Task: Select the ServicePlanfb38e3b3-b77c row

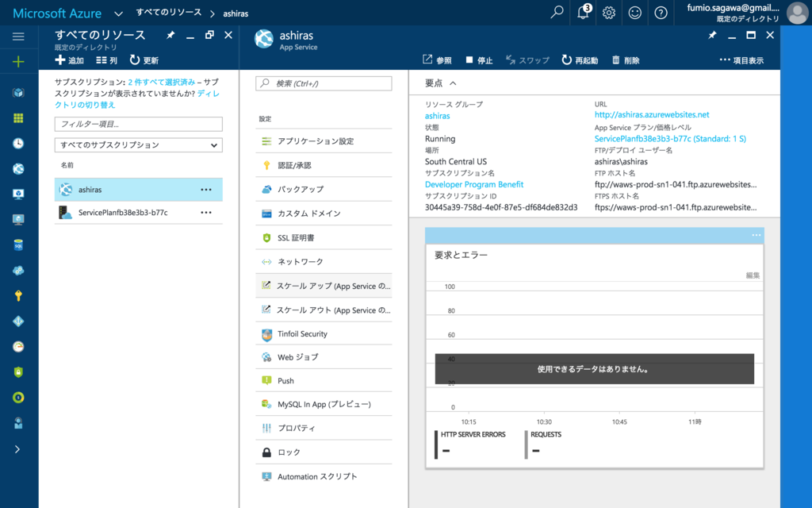Action: pos(138,213)
